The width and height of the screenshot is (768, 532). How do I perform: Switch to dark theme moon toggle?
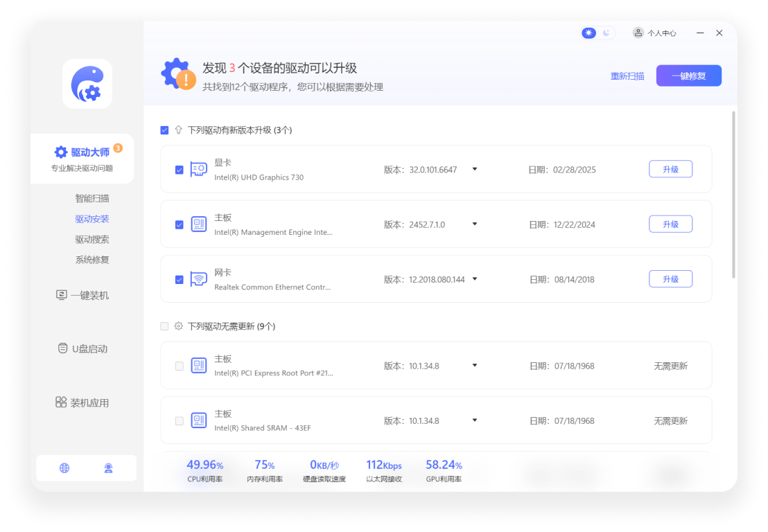pos(606,33)
